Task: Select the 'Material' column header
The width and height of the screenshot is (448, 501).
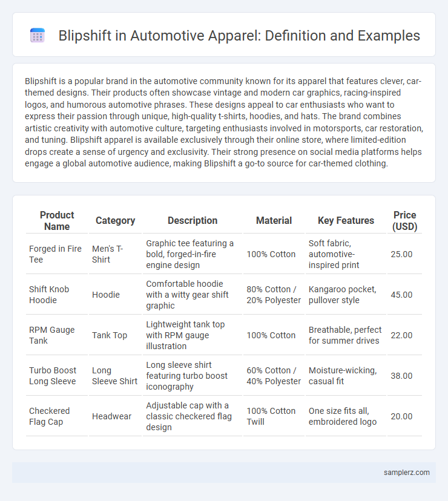Action: point(274,220)
